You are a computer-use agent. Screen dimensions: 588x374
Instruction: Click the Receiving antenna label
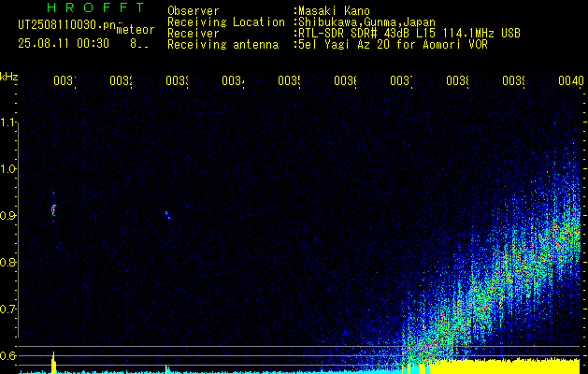(x=223, y=45)
